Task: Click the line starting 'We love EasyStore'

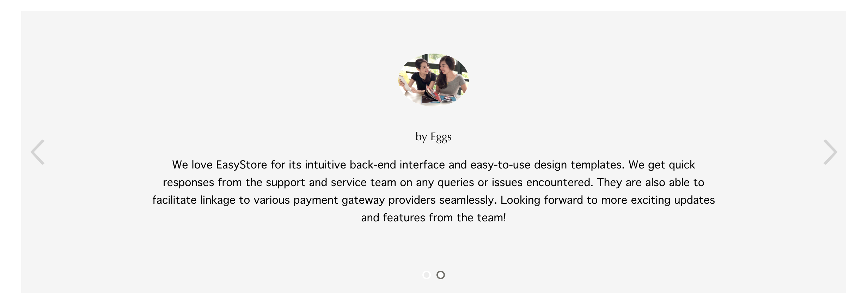Action: point(434,165)
